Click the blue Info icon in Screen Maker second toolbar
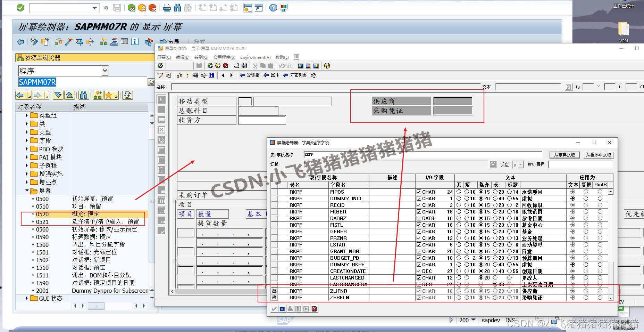The image size is (644, 332). [x=212, y=75]
